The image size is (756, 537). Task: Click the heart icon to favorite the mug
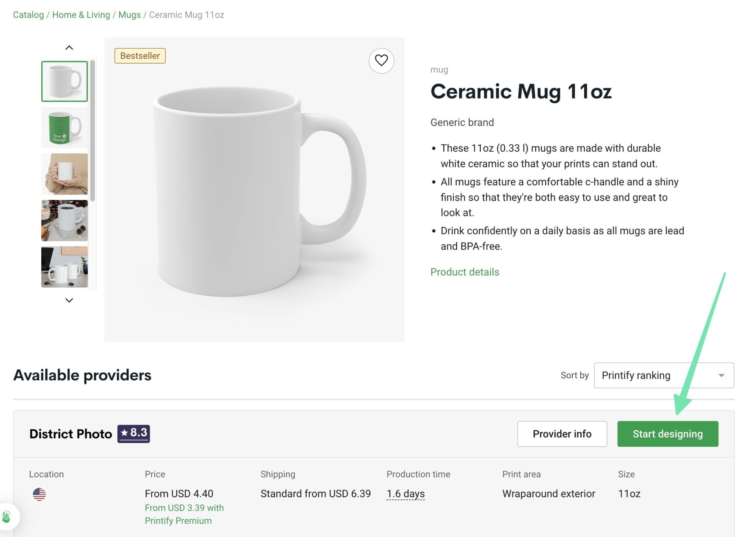(x=381, y=61)
